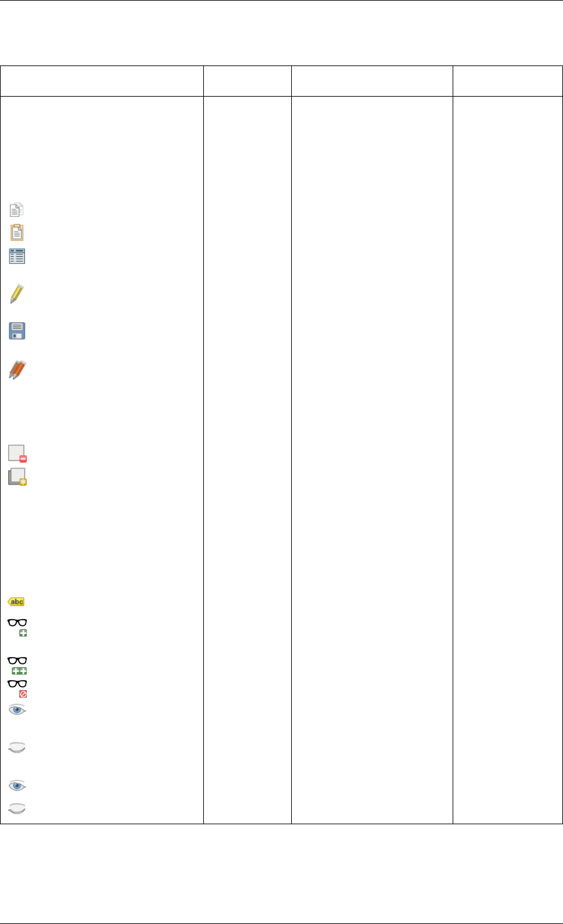Click the glasses icon with red prohibited badge

pyautogui.click(x=18, y=688)
